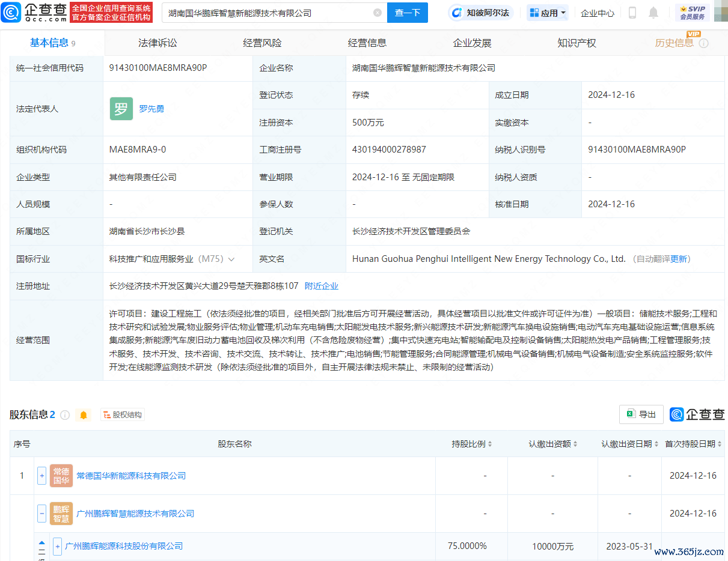Image resolution: width=728 pixels, height=561 pixels.
Task: Open the mobile phone app icon
Action: tap(632, 13)
